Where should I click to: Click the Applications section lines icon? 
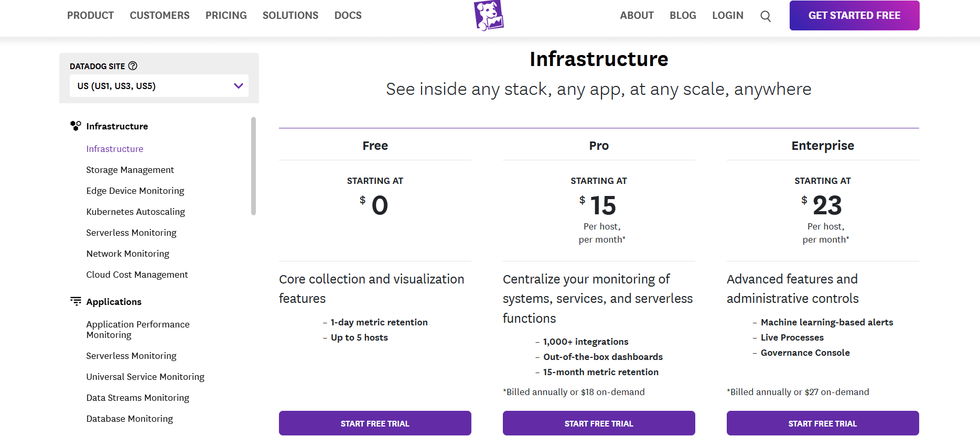tap(76, 301)
